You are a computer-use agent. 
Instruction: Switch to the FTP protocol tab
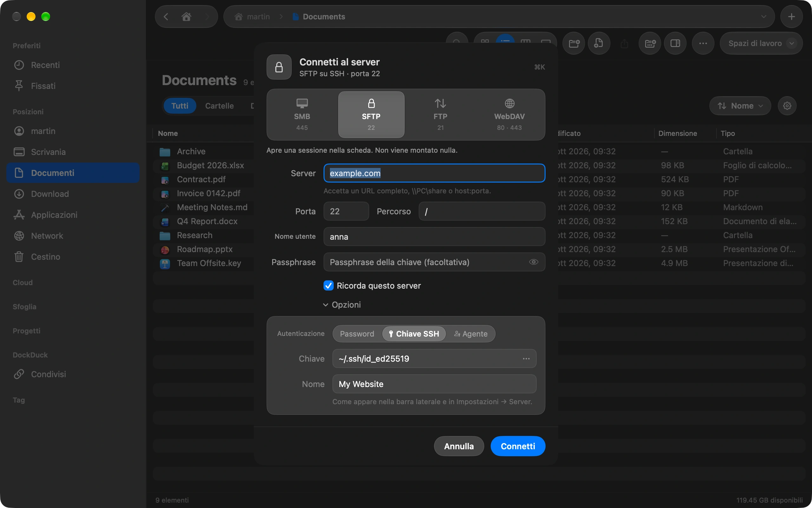pyautogui.click(x=440, y=115)
